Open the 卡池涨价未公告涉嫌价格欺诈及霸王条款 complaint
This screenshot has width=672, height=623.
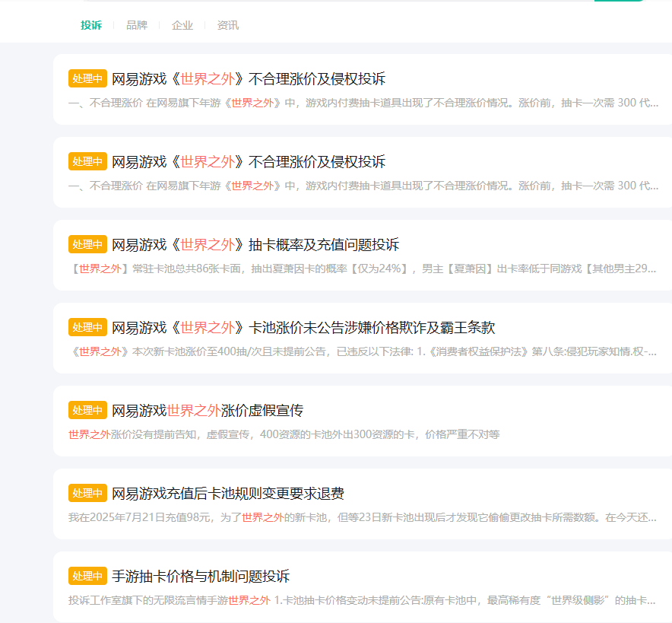pyautogui.click(x=303, y=327)
